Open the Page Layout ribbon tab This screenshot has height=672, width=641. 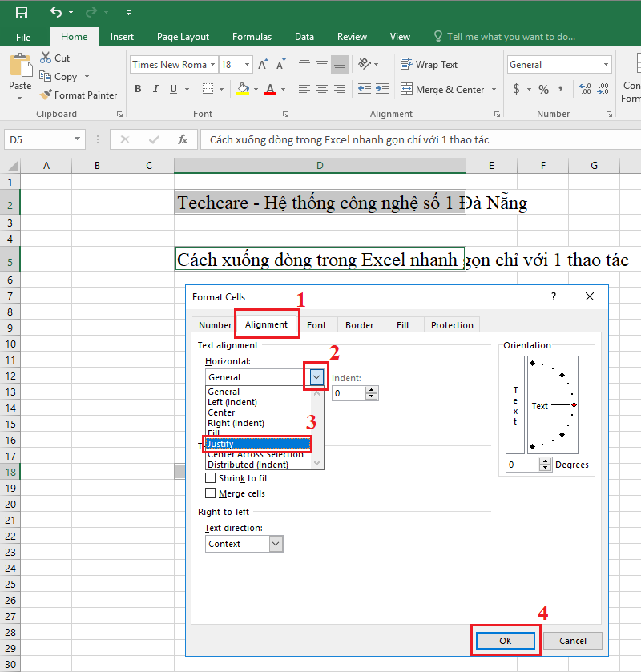tap(183, 36)
